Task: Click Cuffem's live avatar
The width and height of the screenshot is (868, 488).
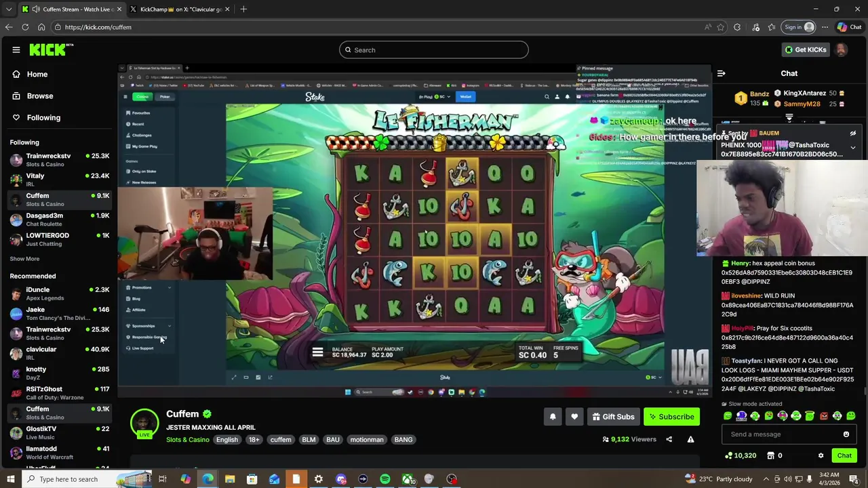Action: (x=144, y=424)
